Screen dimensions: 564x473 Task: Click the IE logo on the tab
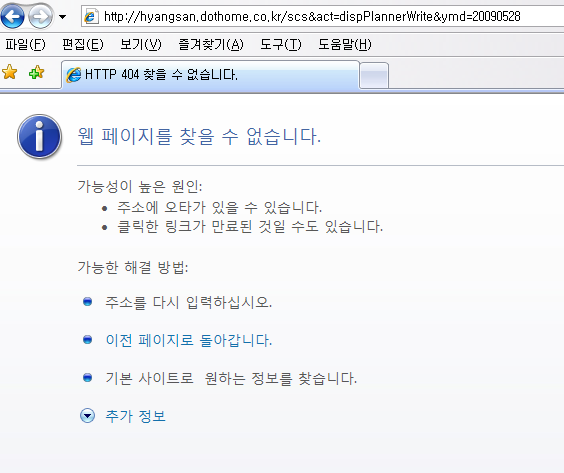(x=74, y=75)
